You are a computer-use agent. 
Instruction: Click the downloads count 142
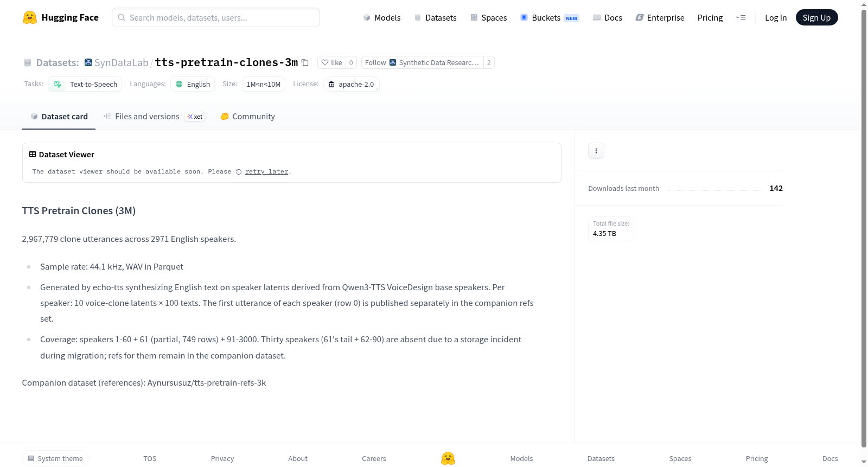coord(776,188)
